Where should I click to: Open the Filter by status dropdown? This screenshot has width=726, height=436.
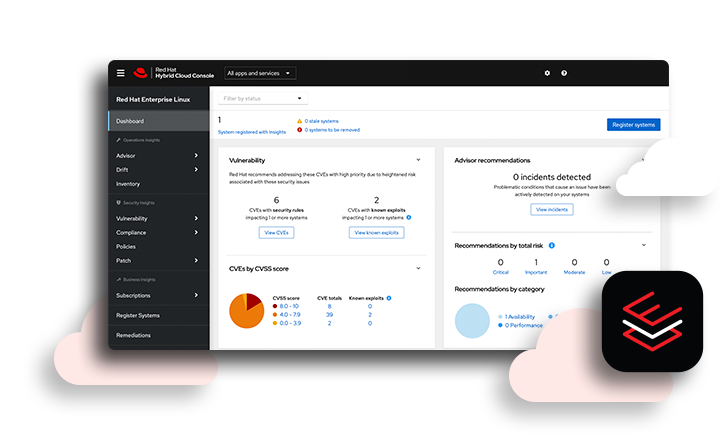point(263,99)
